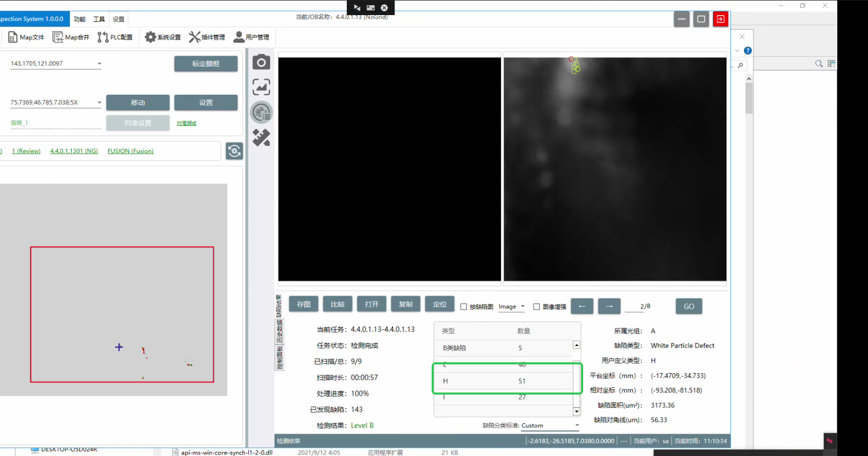Click the red-bordered wafer map view
Viewport: 868px width, 456px height.
pyautogui.click(x=122, y=314)
